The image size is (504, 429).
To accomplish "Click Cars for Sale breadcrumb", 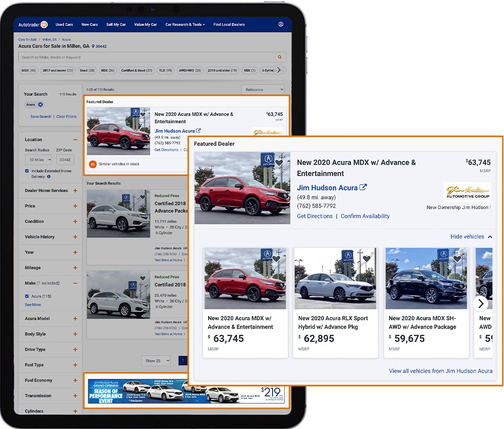I will pyautogui.click(x=27, y=40).
